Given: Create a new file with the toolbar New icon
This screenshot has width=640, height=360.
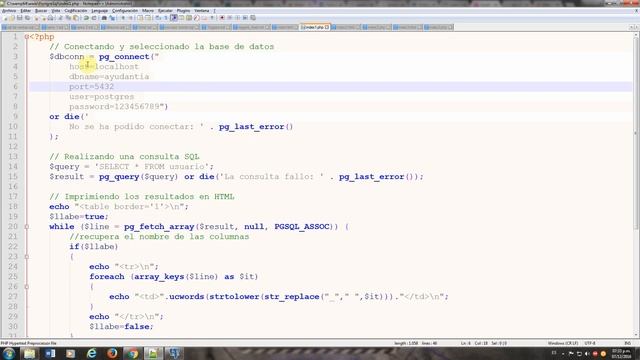Looking at the screenshot, I should 5,18.
